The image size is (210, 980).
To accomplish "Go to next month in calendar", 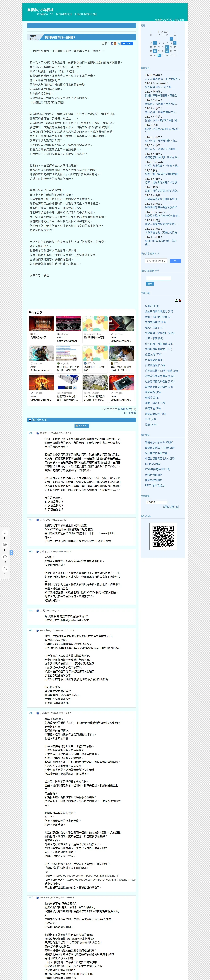I will [175, 32].
